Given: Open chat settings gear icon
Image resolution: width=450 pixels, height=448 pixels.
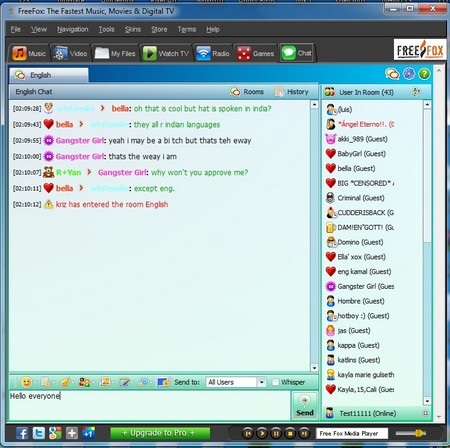Looking at the screenshot, I should [409, 74].
